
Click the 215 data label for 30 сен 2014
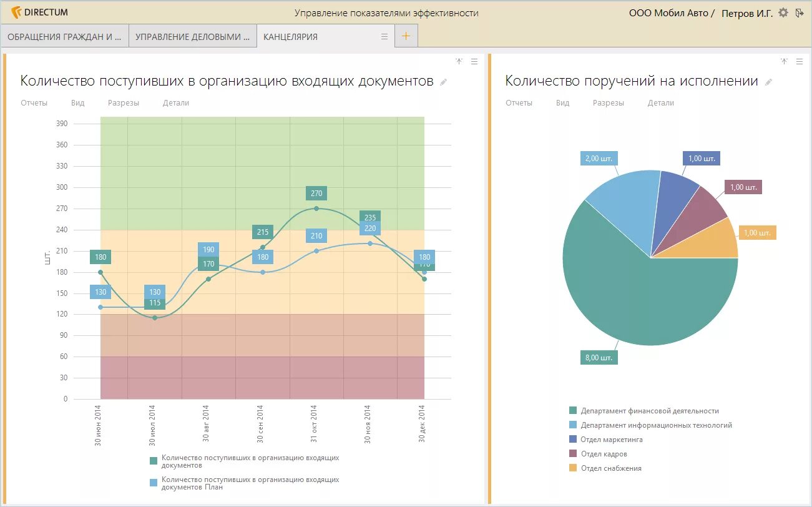[x=263, y=232]
